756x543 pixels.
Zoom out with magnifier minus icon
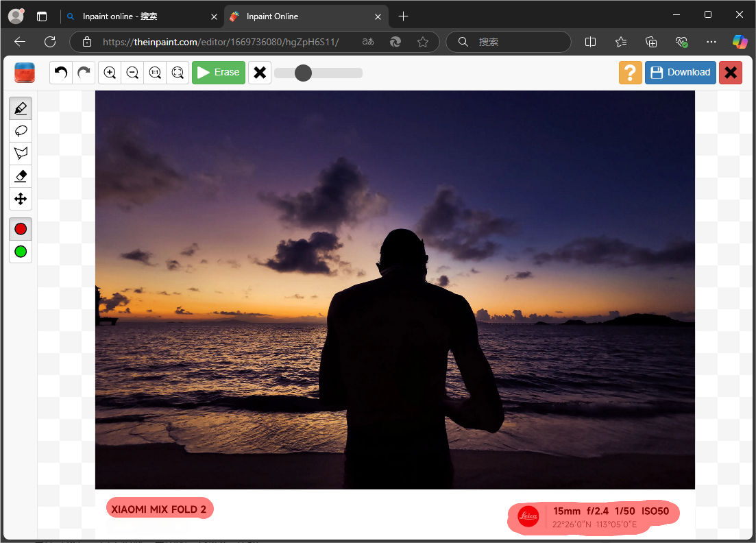pos(132,72)
